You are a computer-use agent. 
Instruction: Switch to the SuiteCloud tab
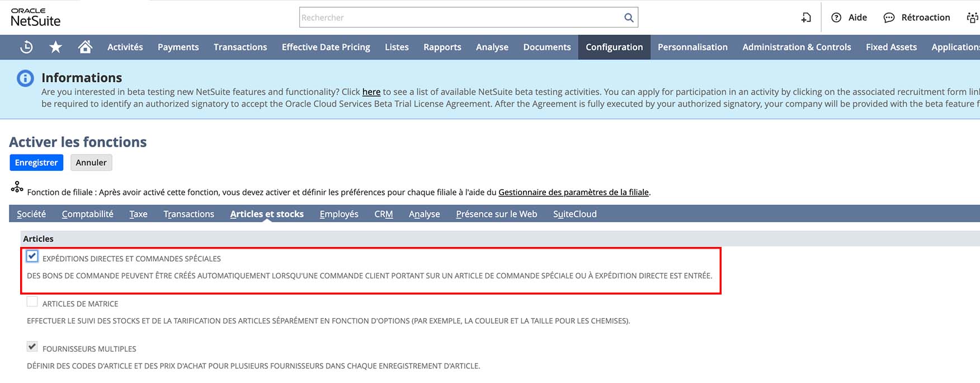pyautogui.click(x=574, y=214)
